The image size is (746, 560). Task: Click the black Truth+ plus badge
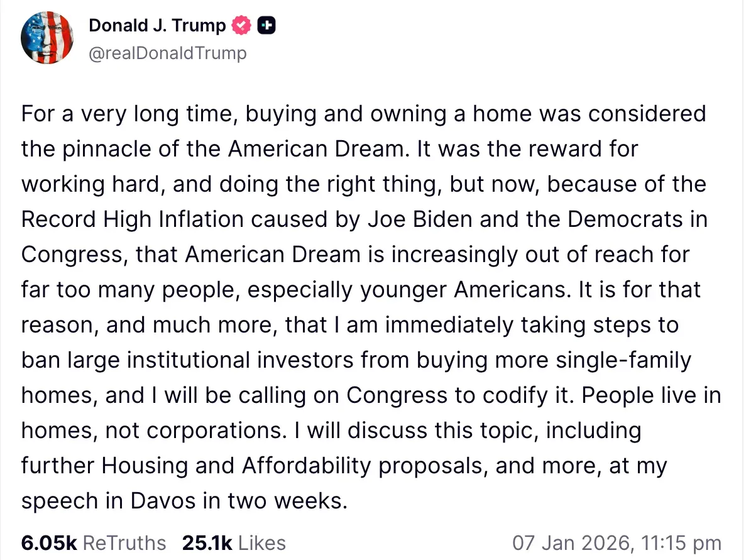pos(265,25)
